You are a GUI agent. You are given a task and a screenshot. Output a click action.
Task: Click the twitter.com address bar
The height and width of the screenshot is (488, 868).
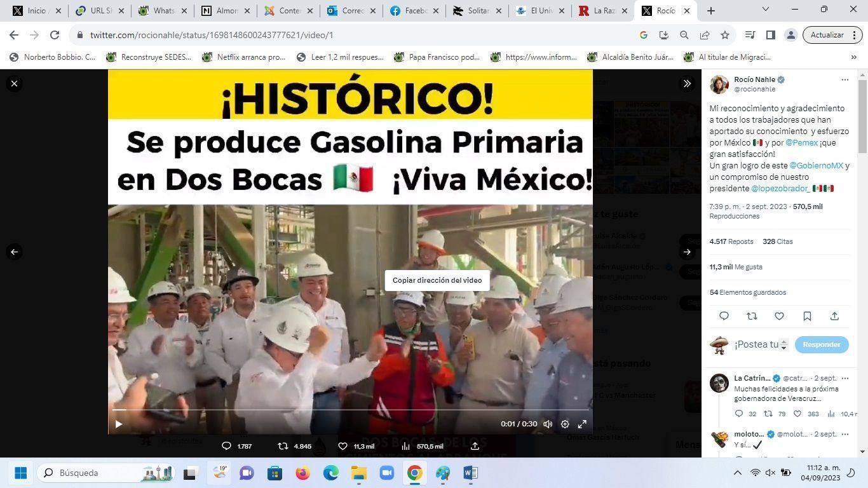coord(356,35)
